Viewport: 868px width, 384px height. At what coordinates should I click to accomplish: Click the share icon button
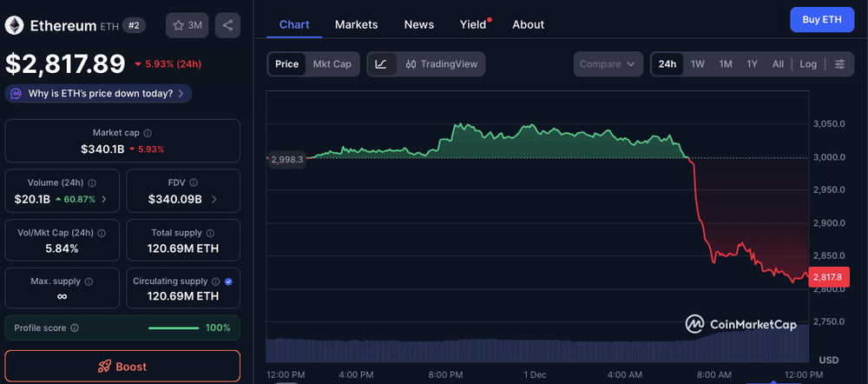click(227, 25)
